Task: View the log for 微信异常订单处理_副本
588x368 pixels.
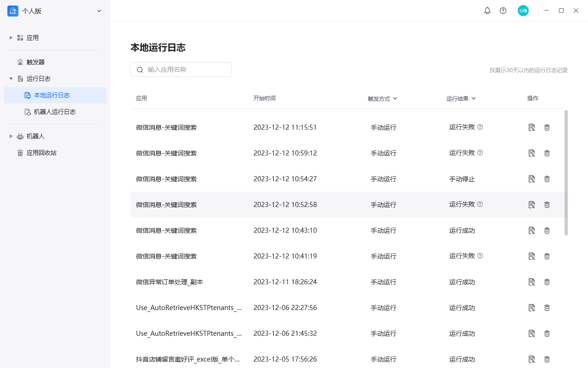Action: coord(531,282)
